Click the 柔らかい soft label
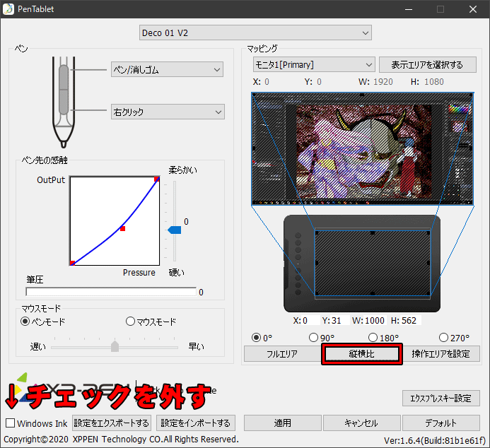This screenshot has height=448, width=490. pos(183,170)
